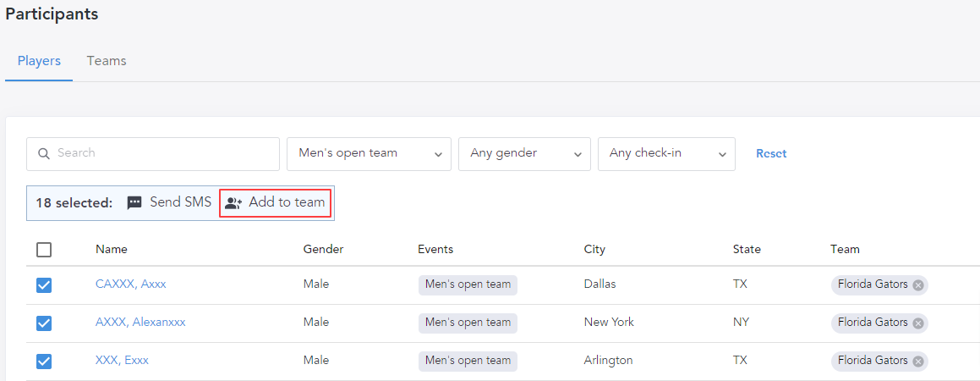Switch to the Teams tab
Viewport: 980px width, 381px height.
click(107, 61)
